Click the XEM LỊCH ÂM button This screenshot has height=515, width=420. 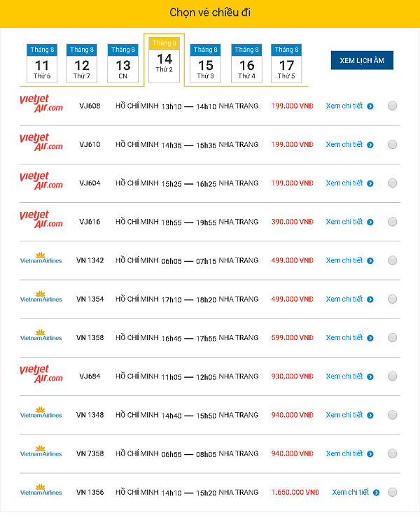tap(362, 60)
